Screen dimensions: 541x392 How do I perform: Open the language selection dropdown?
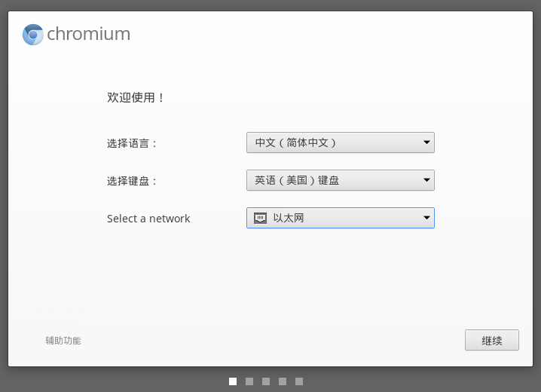pyautogui.click(x=340, y=142)
